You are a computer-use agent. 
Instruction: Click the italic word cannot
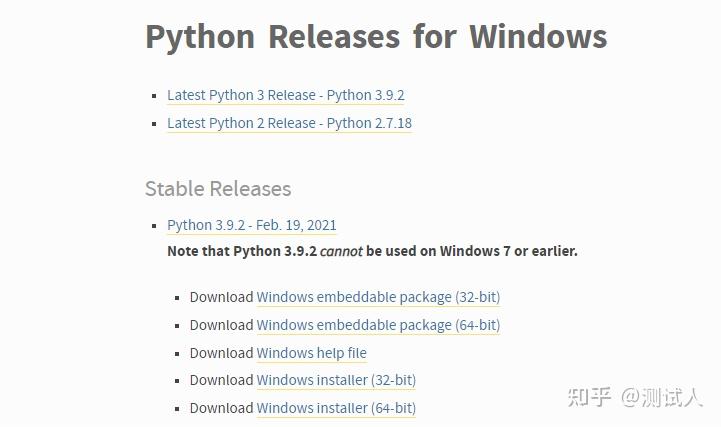click(x=341, y=251)
